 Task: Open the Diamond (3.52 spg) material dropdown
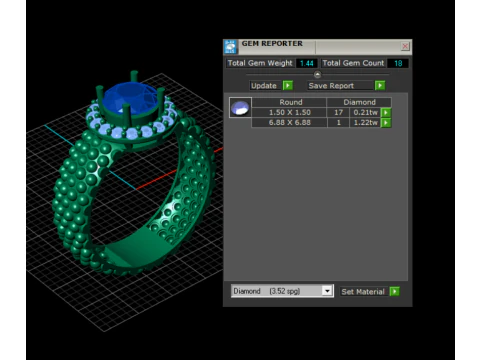pyautogui.click(x=282, y=291)
